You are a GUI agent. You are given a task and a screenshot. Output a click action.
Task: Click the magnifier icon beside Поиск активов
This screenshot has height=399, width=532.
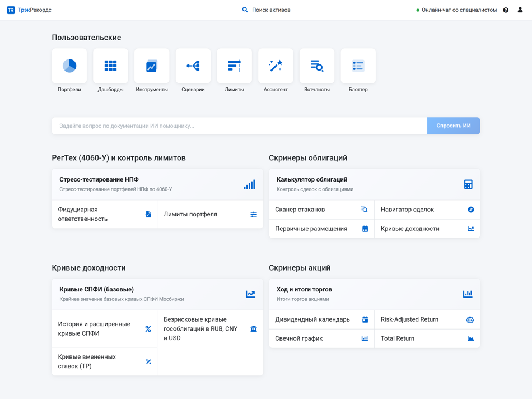(x=245, y=10)
